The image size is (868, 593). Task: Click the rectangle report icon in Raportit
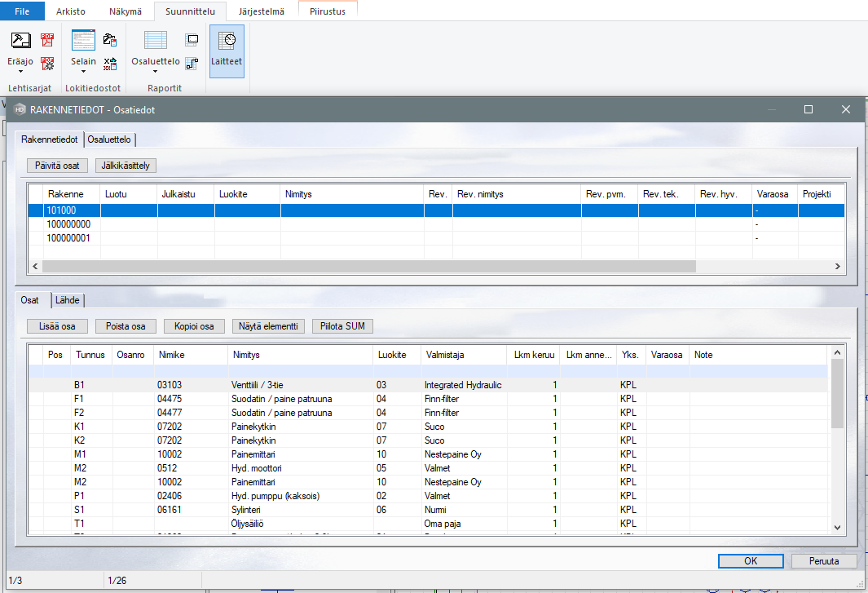tap(192, 39)
